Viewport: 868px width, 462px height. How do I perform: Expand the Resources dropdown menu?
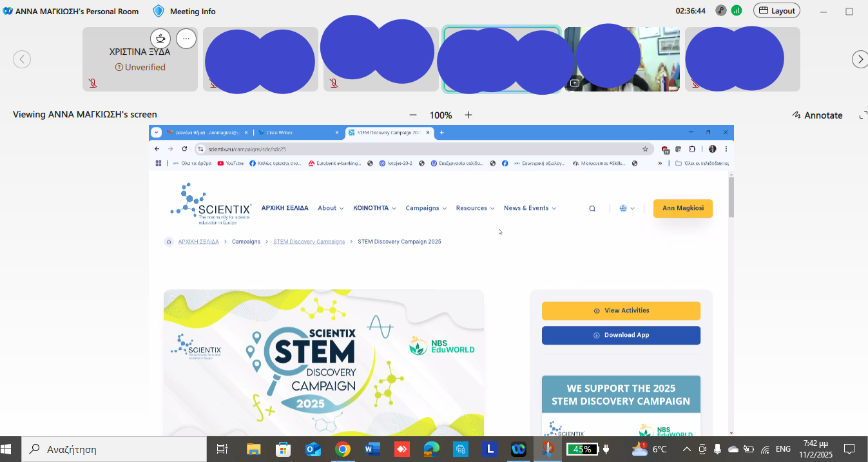pyautogui.click(x=475, y=208)
